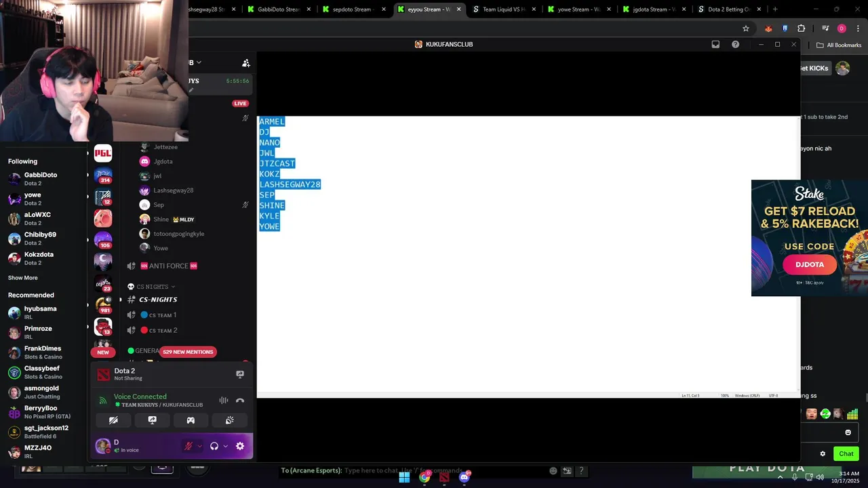868x488 pixels.
Task: Open the PGL server icon in Discord
Action: [103, 153]
